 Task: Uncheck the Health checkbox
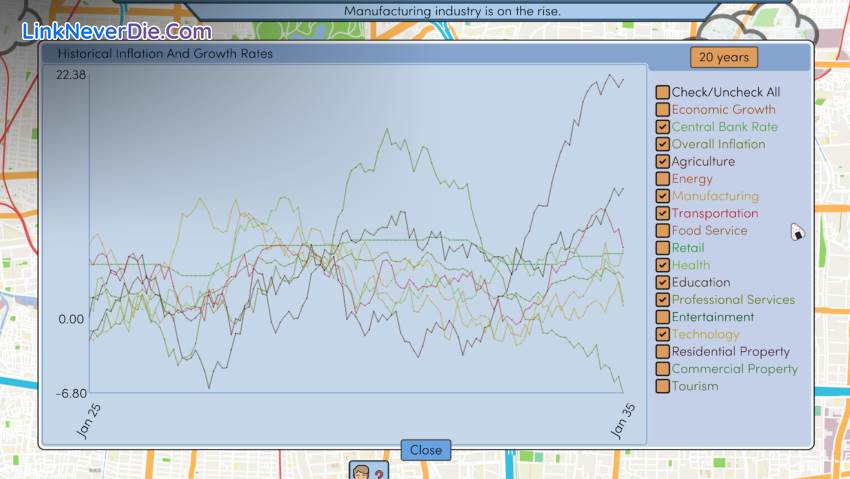(662, 265)
